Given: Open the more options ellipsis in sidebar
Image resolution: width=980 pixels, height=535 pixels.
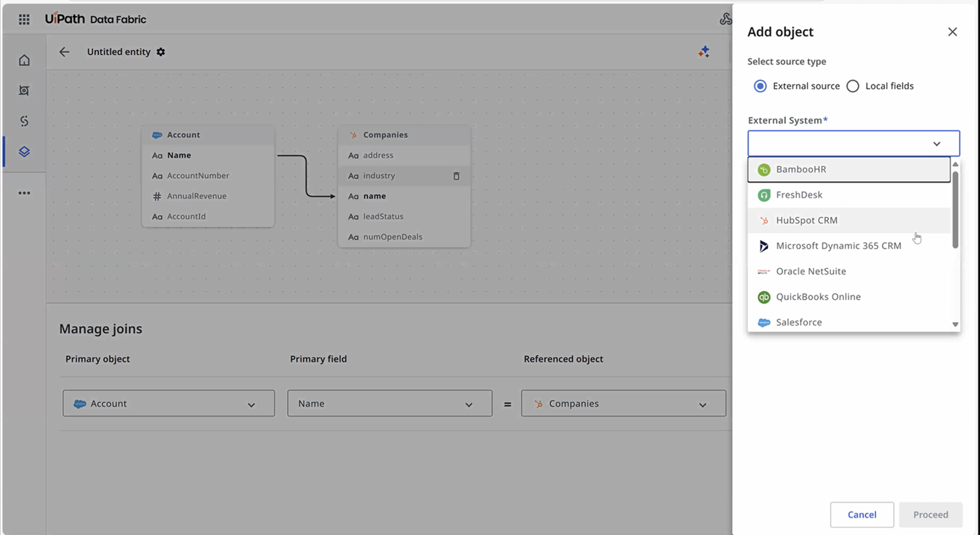Looking at the screenshot, I should pos(24,193).
